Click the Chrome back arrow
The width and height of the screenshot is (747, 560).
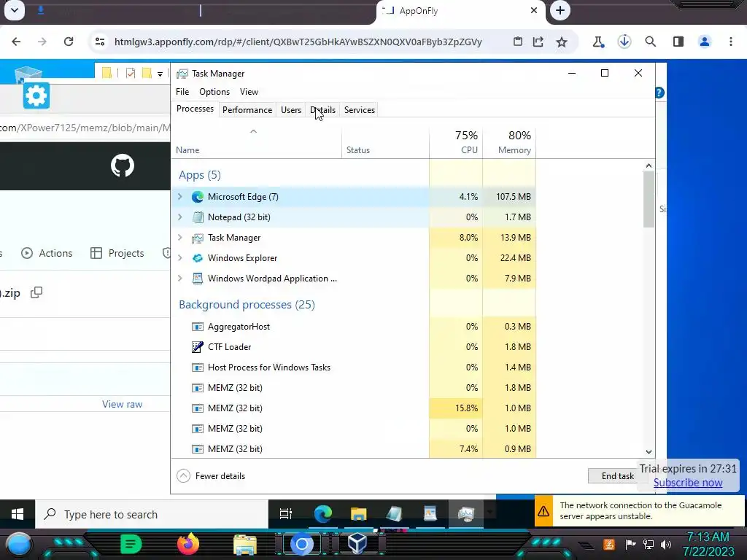coord(16,42)
